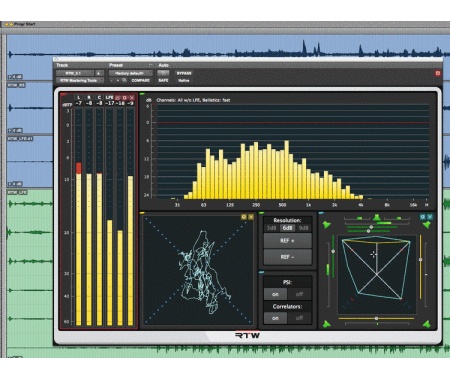
Task: Click the REF + button
Action: (x=287, y=241)
